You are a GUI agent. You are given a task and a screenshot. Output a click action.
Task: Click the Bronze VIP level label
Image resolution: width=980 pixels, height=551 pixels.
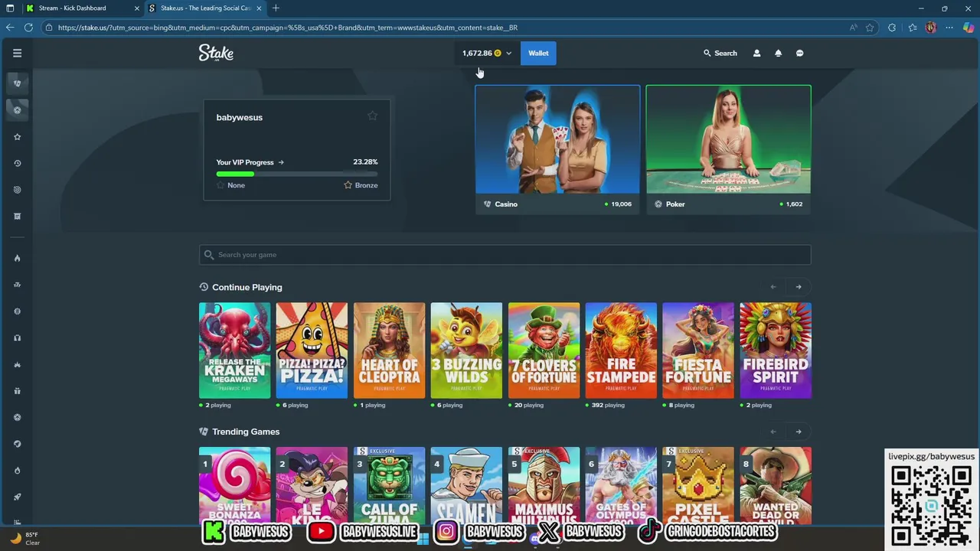pos(366,185)
